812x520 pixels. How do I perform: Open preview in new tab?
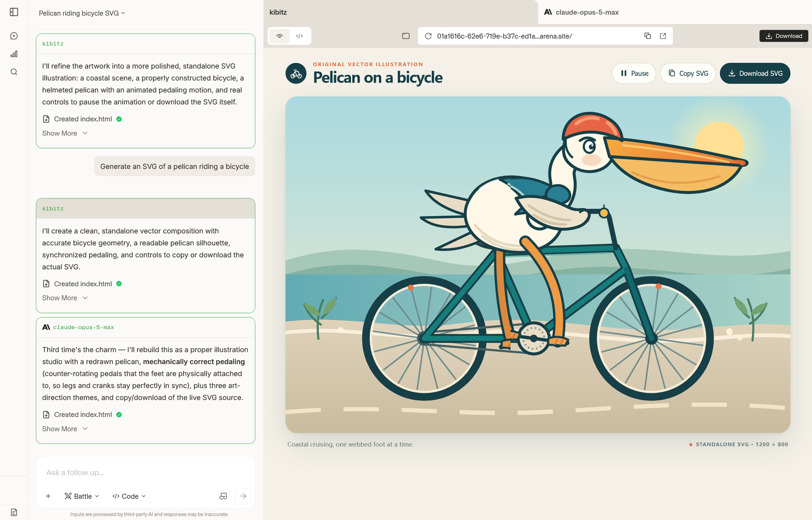tap(663, 36)
